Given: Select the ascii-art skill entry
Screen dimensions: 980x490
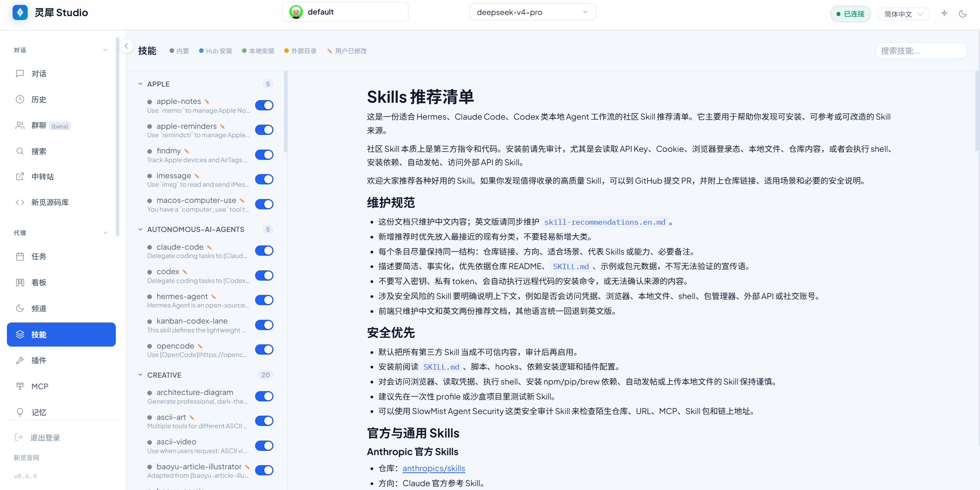Looking at the screenshot, I should coord(199,421).
